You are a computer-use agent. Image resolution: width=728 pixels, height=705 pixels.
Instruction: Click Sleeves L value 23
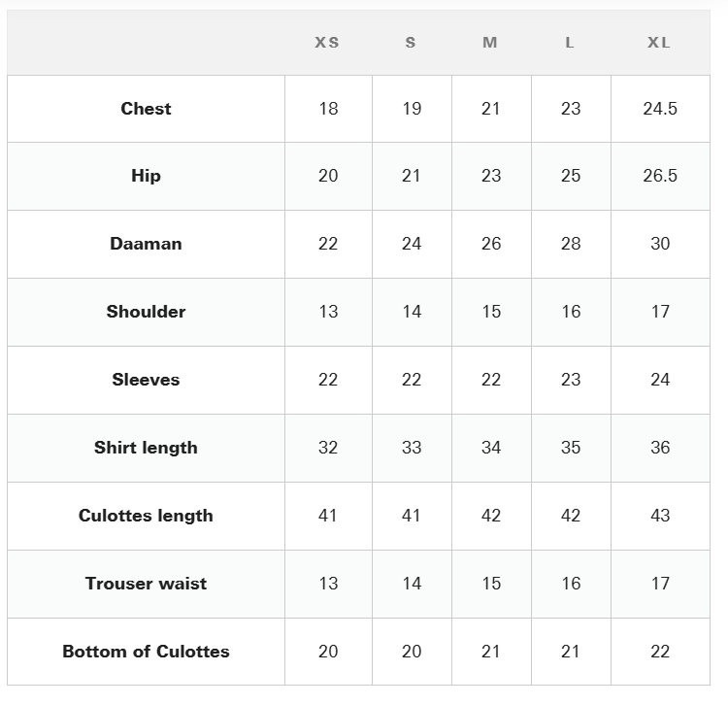[571, 380]
